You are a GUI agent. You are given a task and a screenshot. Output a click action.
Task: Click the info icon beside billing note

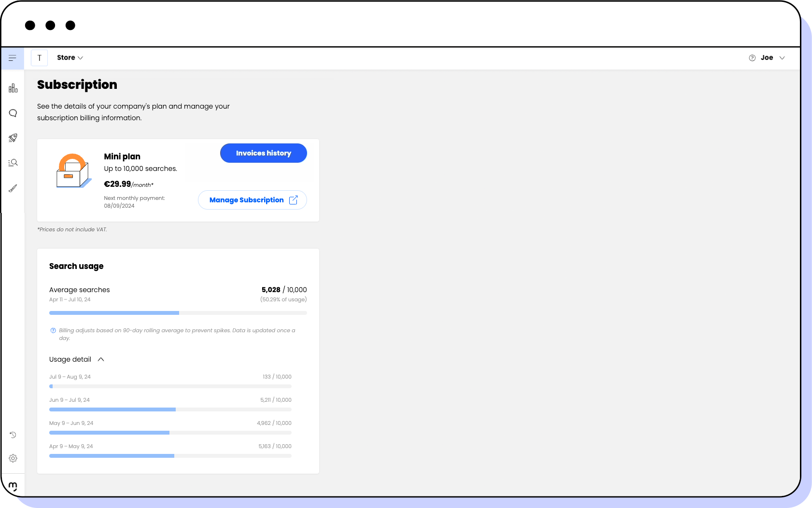53,331
